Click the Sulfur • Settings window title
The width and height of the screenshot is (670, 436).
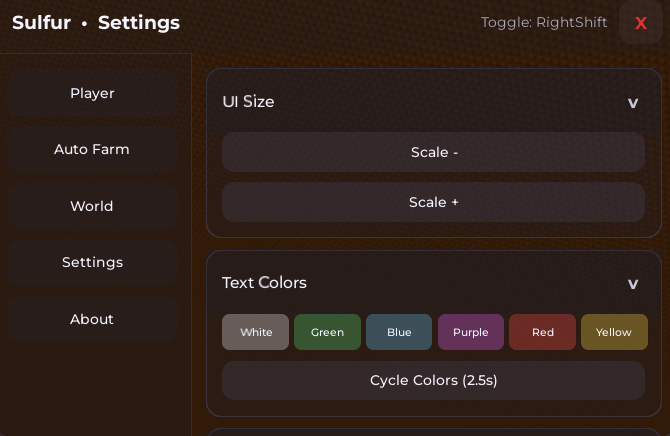(x=96, y=23)
